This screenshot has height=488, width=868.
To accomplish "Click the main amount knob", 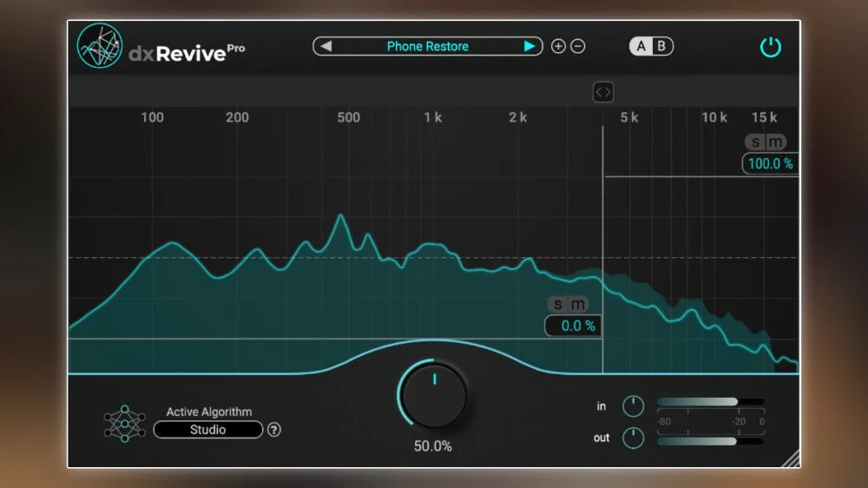I will 434,395.
